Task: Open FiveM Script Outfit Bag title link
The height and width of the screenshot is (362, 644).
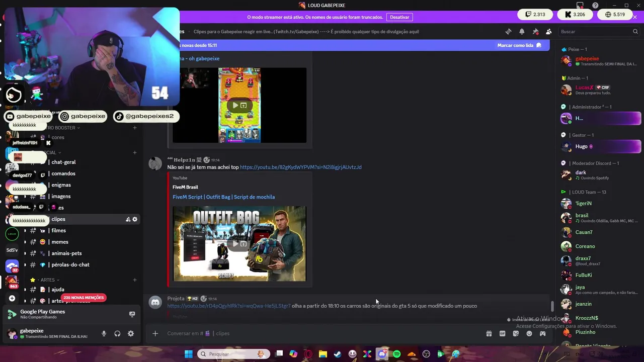Action: [x=223, y=197]
